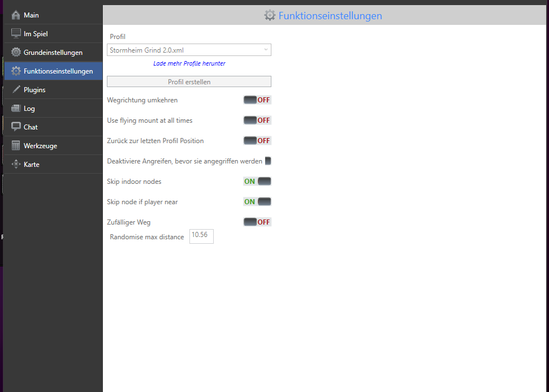The image size is (549, 392).
Task: Open the Profil dropdown list
Action: point(189,50)
